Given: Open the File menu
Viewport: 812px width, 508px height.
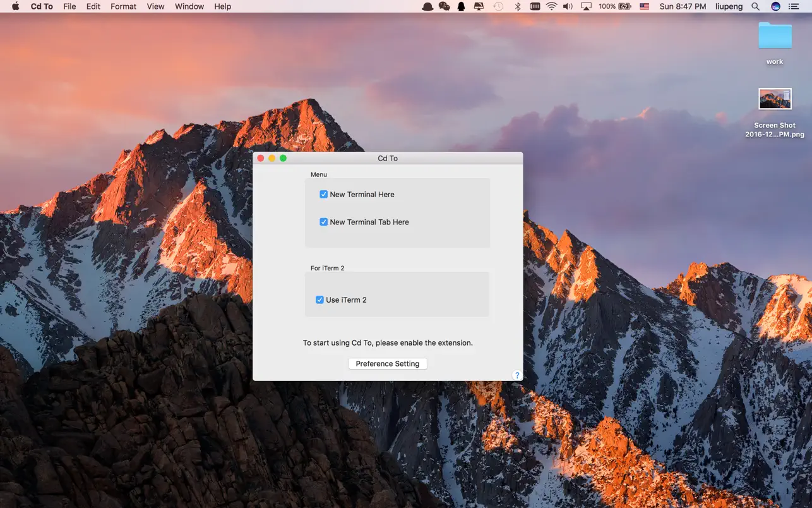Looking at the screenshot, I should click(x=69, y=6).
